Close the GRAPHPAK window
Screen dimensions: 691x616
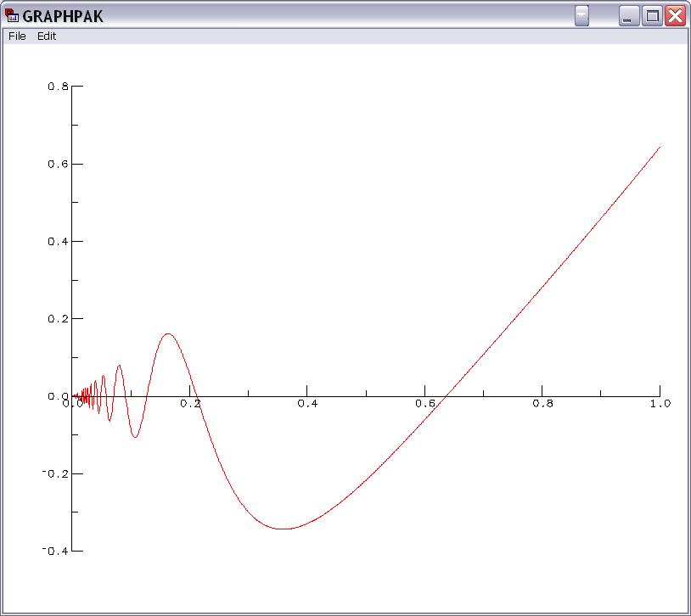pos(675,16)
